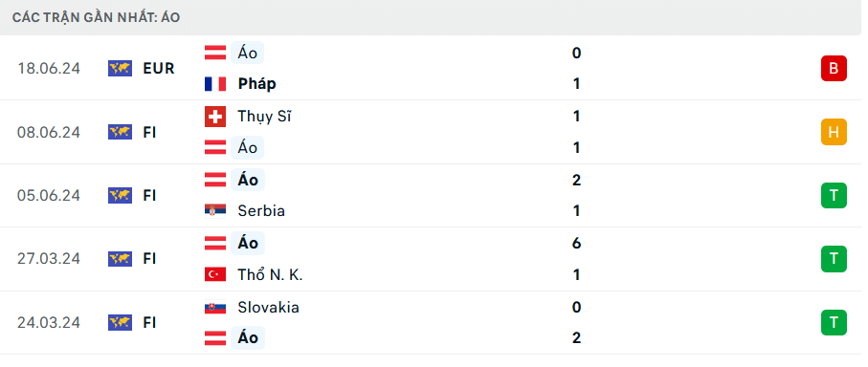Click the green T badge for Slovakia match
This screenshot has width=868, height=367.
[x=834, y=322]
